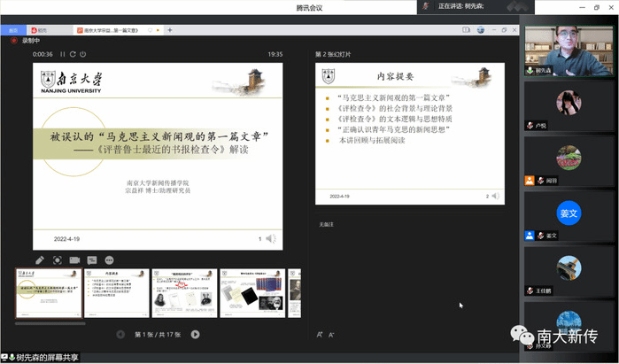Switch to the 首页 home tab
Screen dimensions: 619x364
coord(13,29)
